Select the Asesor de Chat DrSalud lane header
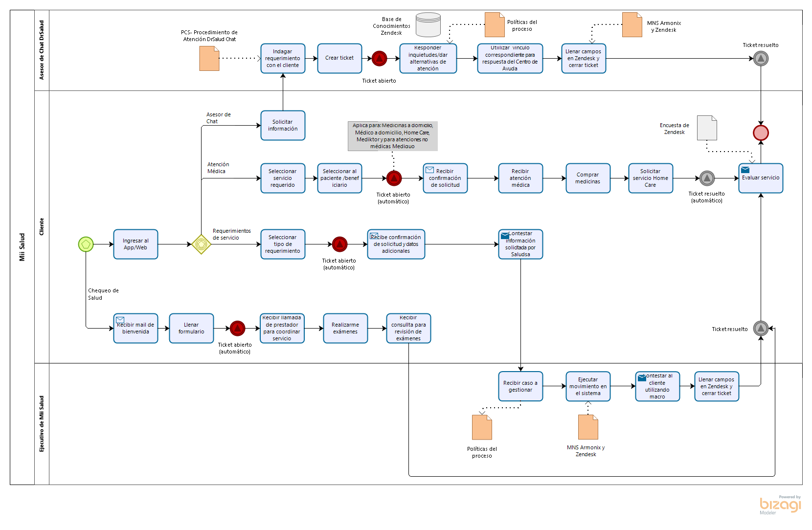 [42, 50]
